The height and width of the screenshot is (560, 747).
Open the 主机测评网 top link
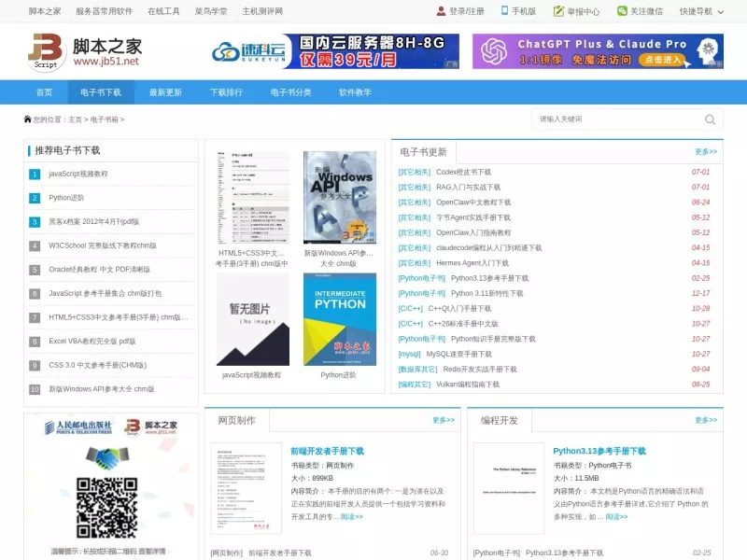[x=262, y=11]
